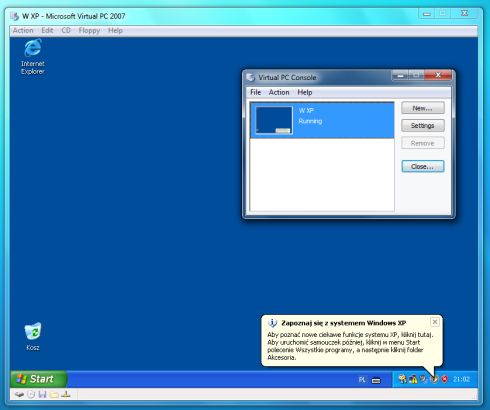Click the CD drive status bar icon

click(31, 395)
